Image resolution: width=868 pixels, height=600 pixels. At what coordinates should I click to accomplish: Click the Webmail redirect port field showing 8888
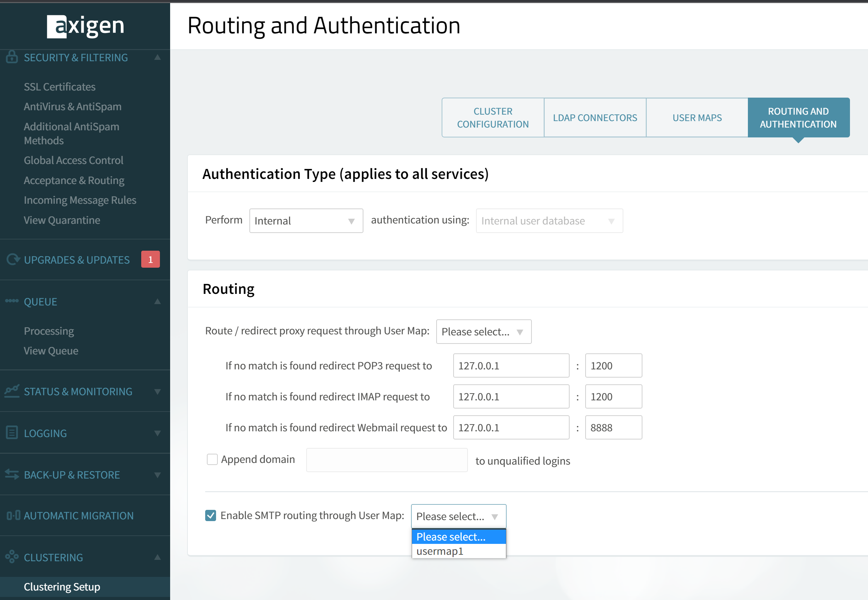[x=613, y=428]
